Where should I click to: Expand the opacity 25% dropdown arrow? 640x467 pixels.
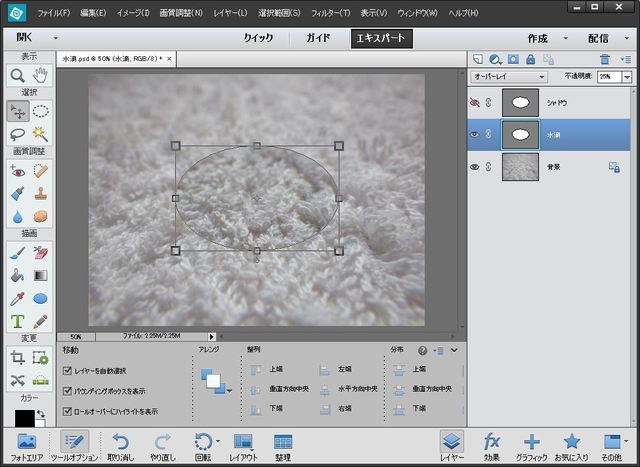[628, 77]
